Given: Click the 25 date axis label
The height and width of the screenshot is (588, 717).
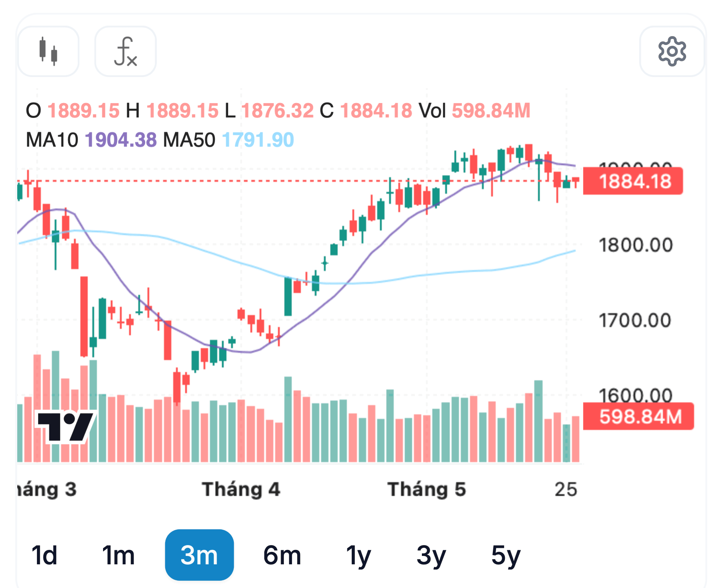Looking at the screenshot, I should [566, 489].
